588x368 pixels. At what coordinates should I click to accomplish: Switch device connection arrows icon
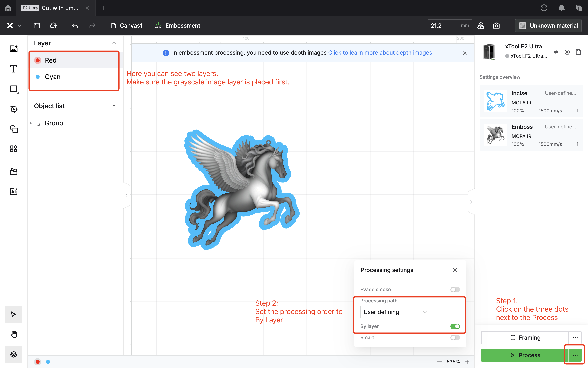[556, 52]
